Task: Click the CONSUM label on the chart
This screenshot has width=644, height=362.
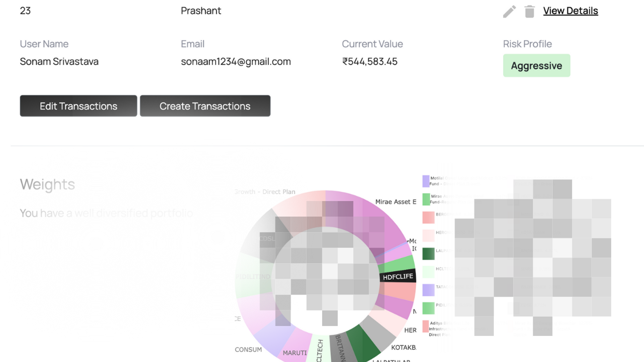Action: [248, 350]
